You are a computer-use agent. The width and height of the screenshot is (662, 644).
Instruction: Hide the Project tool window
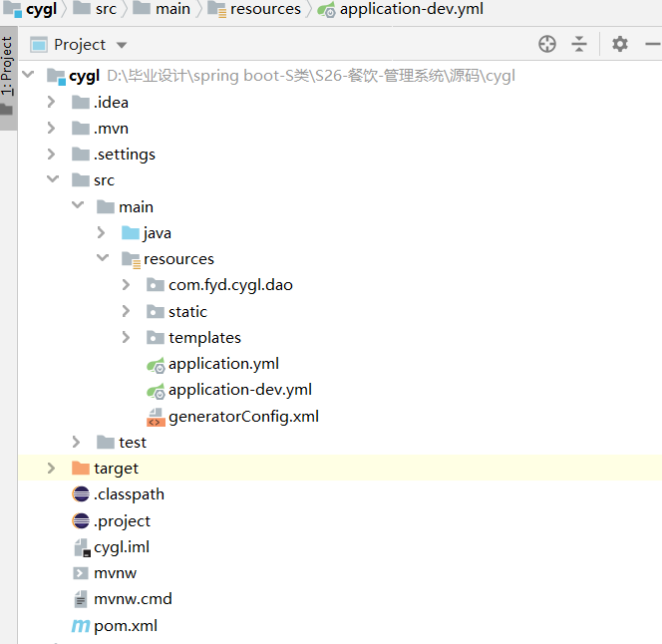coord(652,44)
